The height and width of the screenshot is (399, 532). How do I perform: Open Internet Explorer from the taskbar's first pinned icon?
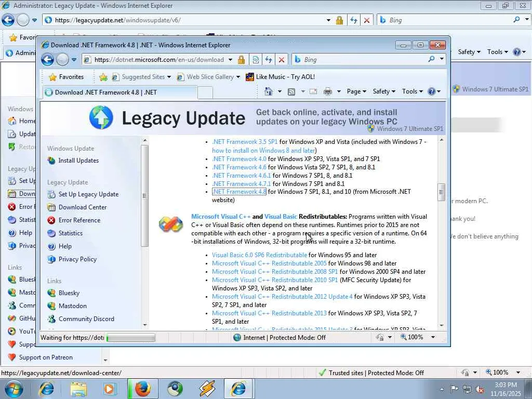46,389
